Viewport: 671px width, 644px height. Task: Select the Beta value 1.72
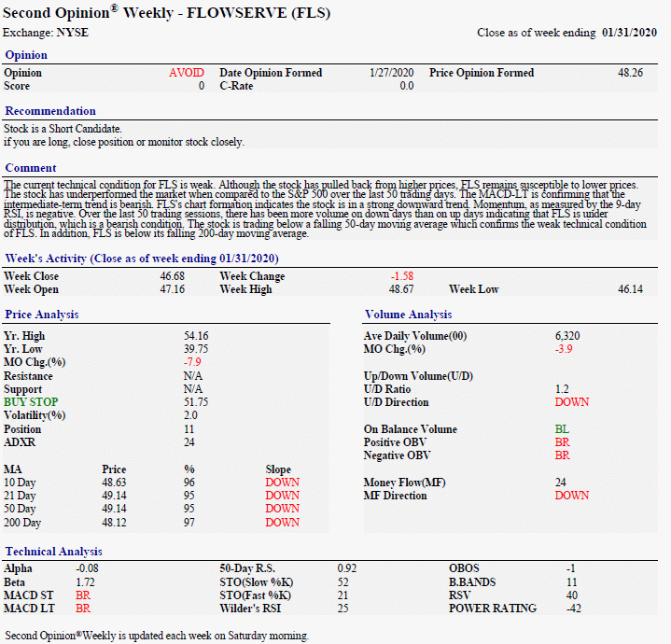click(85, 582)
